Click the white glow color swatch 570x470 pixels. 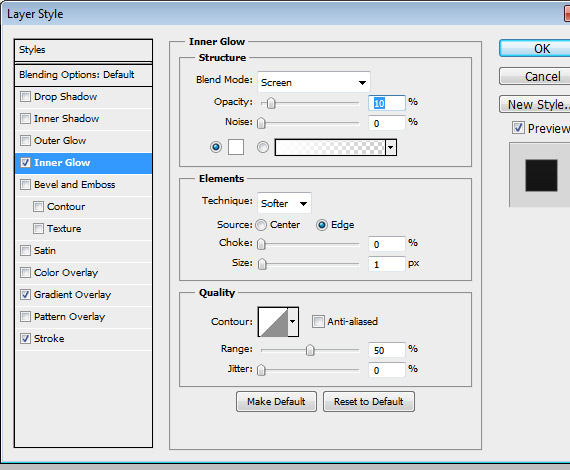click(x=236, y=147)
